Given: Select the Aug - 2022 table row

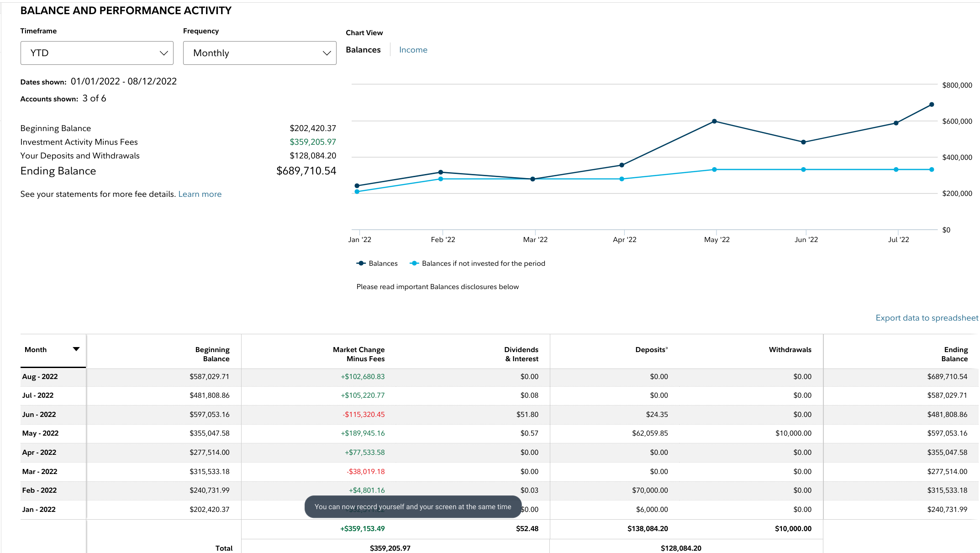Looking at the screenshot, I should point(40,377).
